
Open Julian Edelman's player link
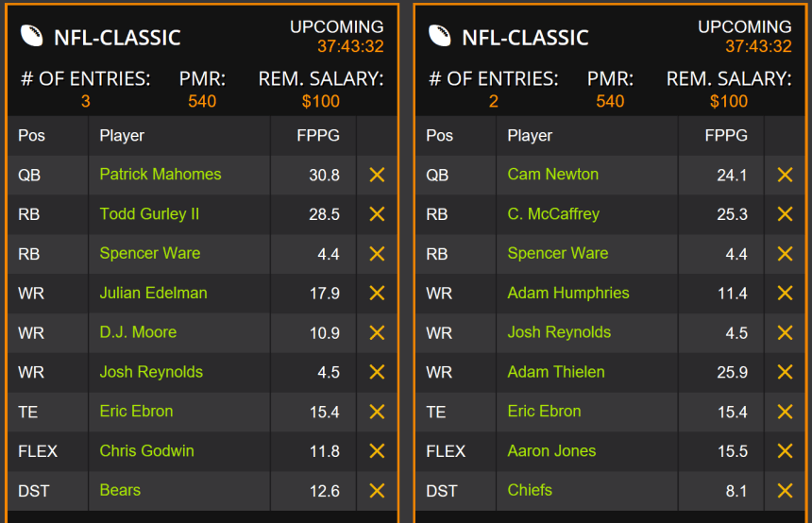tap(153, 293)
